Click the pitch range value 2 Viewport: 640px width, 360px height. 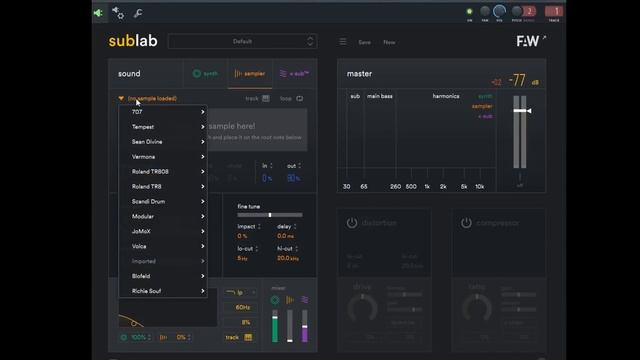[x=529, y=11]
